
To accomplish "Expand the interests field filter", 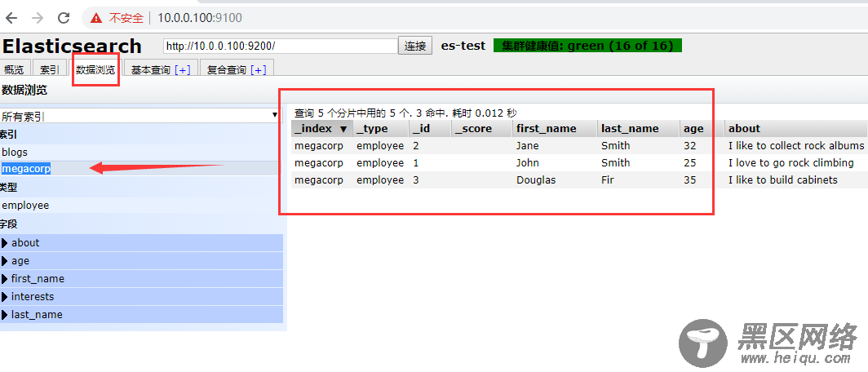I will [142, 297].
